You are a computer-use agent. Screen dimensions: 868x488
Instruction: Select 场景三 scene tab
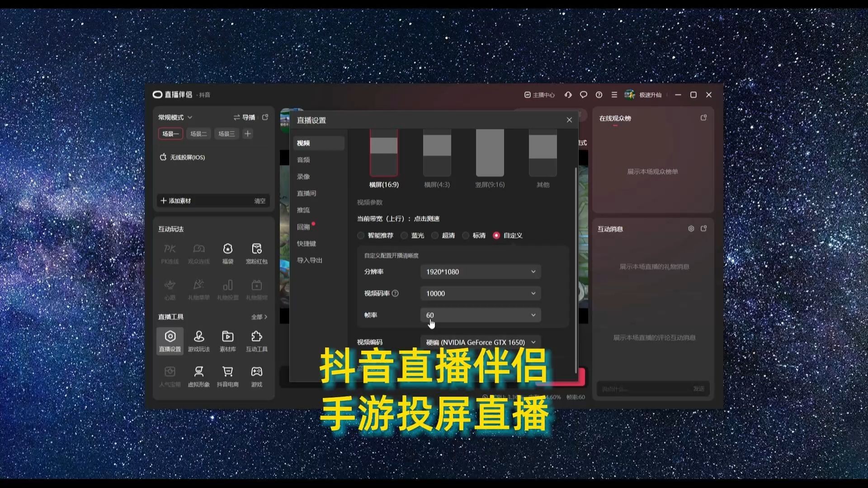(226, 134)
